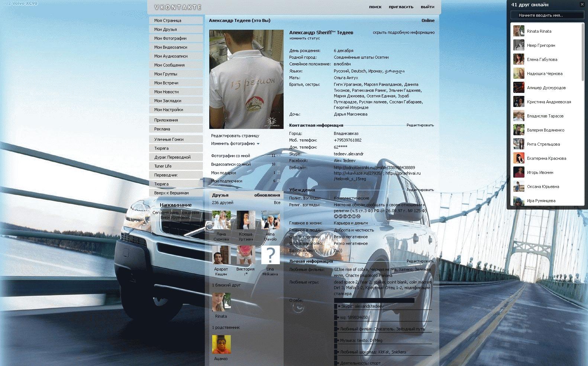Open Мои подарки
Viewport: 588px width, 366px height.
pyautogui.click(x=223, y=173)
